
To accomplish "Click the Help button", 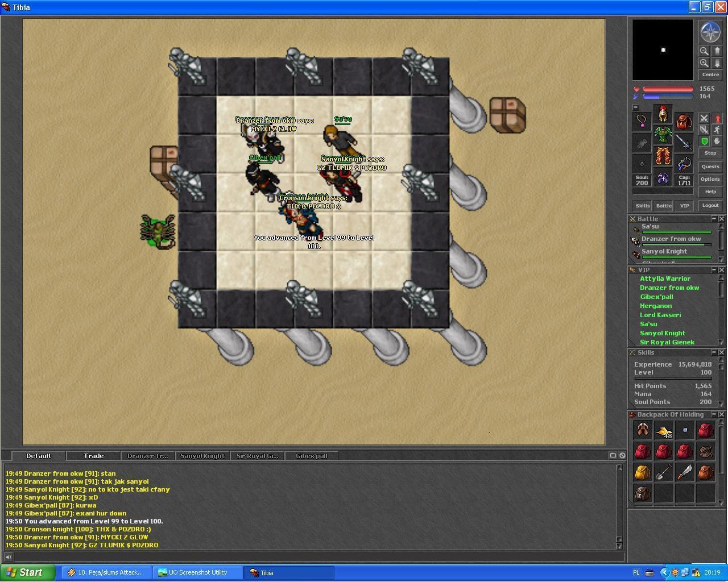I will pyautogui.click(x=710, y=192).
